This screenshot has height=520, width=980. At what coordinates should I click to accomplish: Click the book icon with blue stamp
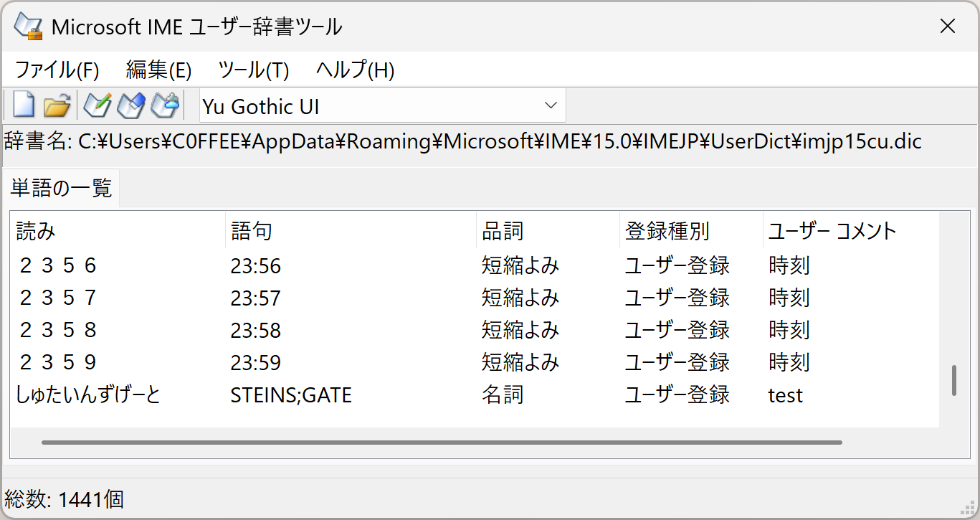[x=165, y=105]
